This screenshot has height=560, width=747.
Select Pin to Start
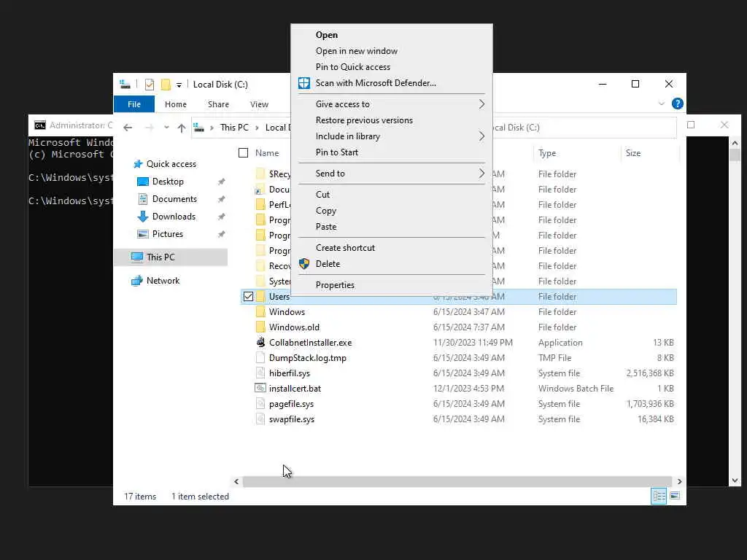[x=337, y=152]
